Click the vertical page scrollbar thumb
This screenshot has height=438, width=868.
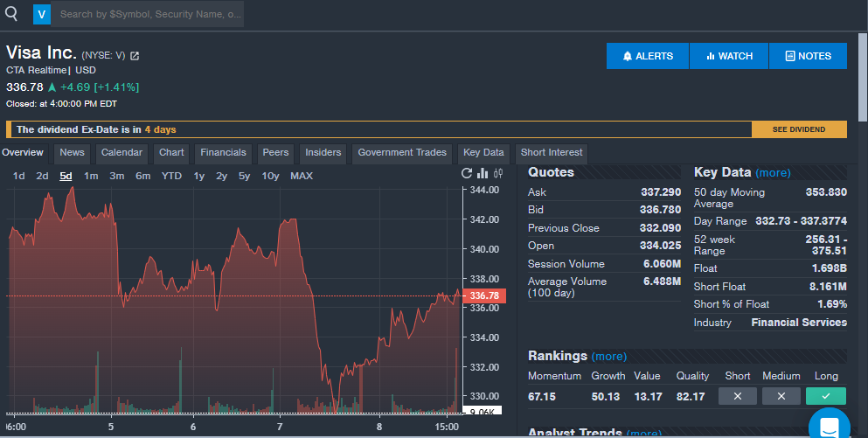tap(863, 77)
